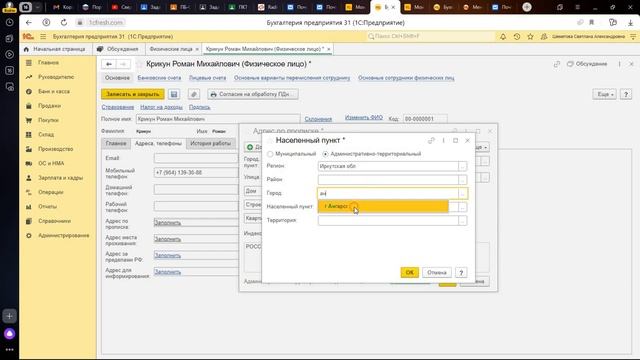This screenshot has width=640, height=360.
Task: Open the Район field selection button
Action: coord(462,180)
